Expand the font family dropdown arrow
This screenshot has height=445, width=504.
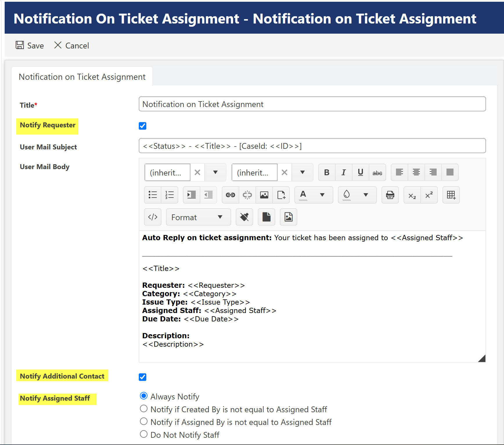215,172
